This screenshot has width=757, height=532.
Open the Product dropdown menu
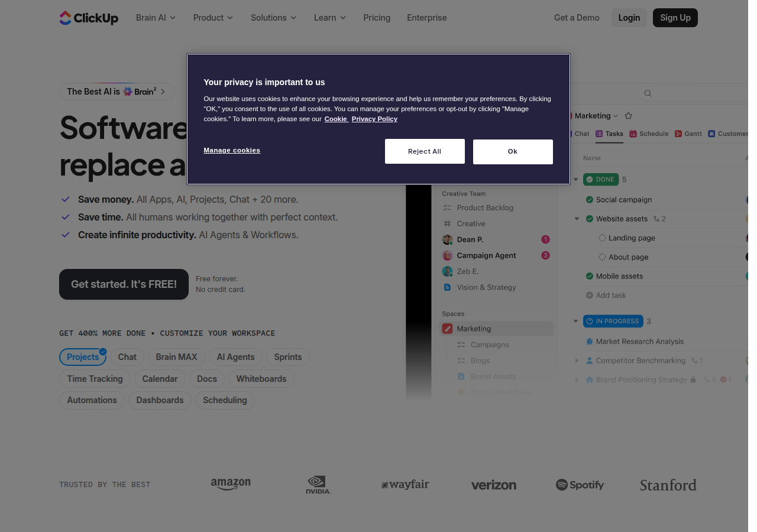[x=213, y=18]
